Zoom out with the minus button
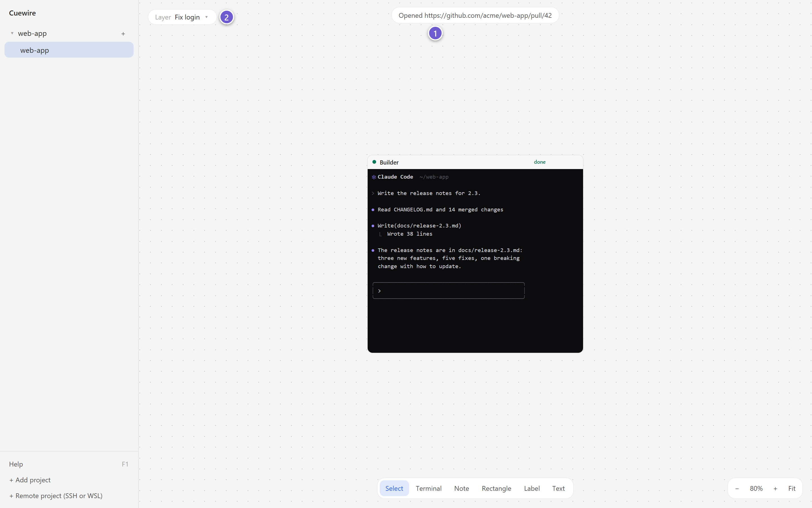 pyautogui.click(x=737, y=489)
